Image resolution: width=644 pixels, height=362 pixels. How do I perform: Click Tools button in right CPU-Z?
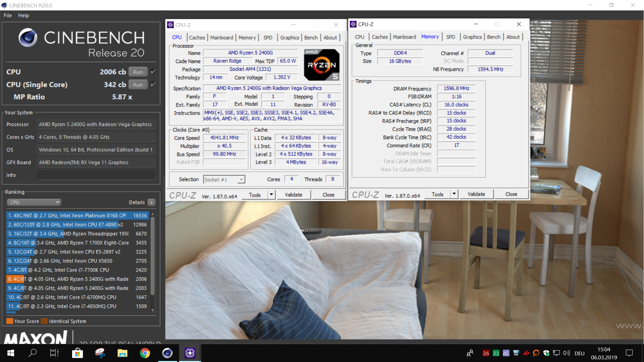coord(438,194)
